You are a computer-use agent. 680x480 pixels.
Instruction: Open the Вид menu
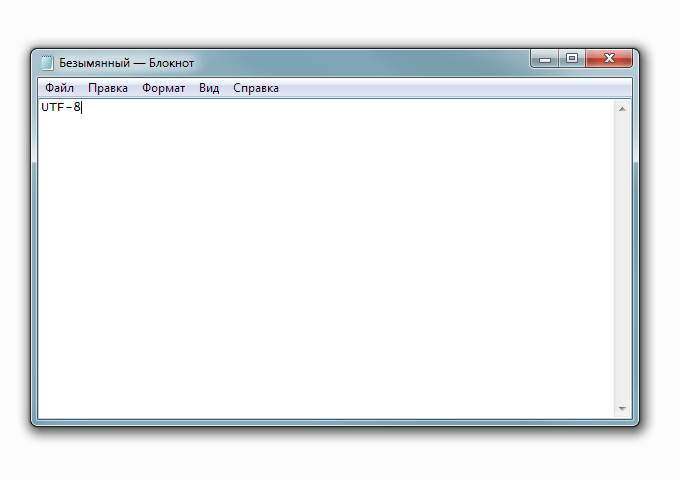tap(209, 88)
